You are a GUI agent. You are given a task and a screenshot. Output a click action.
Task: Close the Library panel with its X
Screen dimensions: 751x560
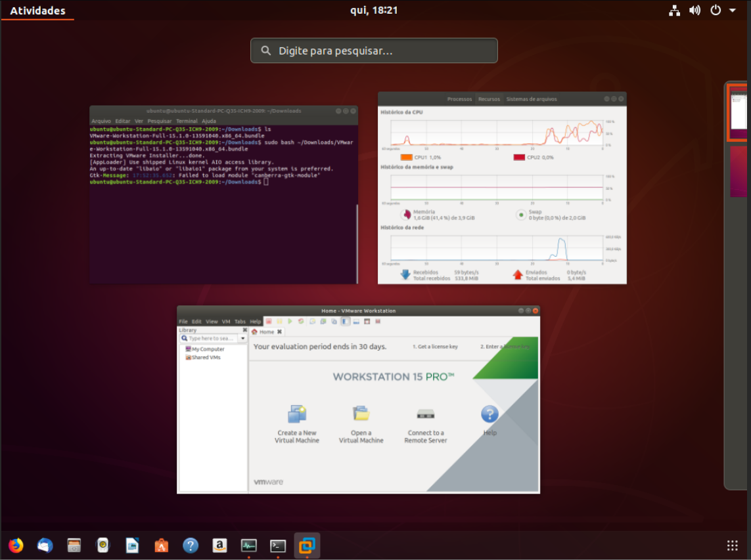click(x=244, y=330)
